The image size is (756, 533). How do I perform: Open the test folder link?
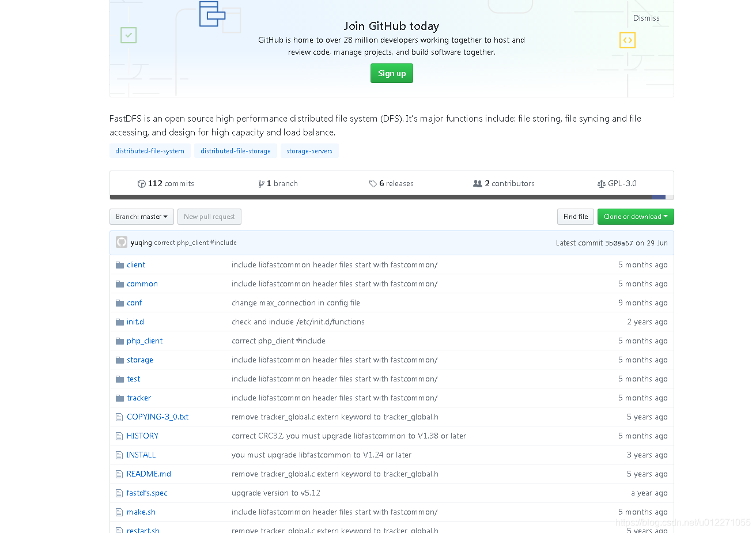(x=134, y=379)
